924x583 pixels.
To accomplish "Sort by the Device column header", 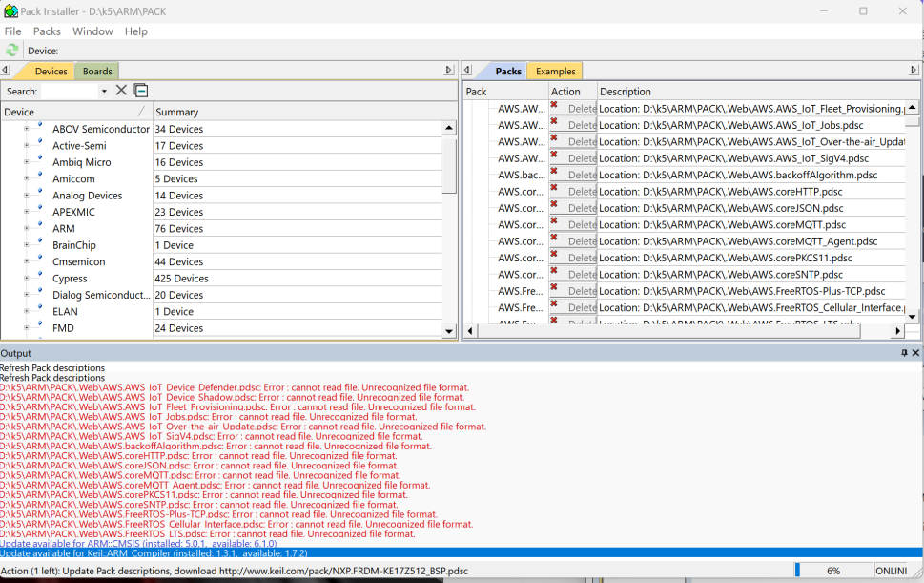I will [76, 112].
